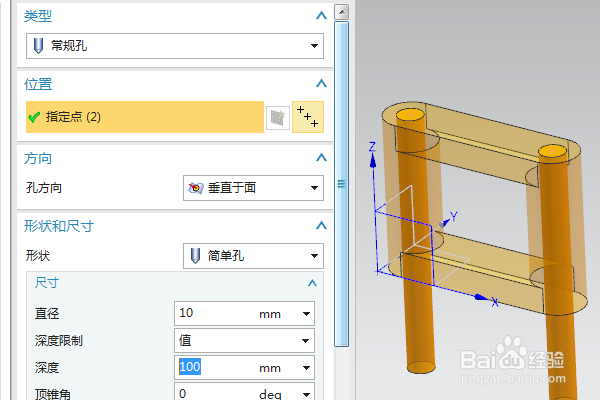
Task: Click the Y axis handle in viewport
Action: (x=444, y=223)
